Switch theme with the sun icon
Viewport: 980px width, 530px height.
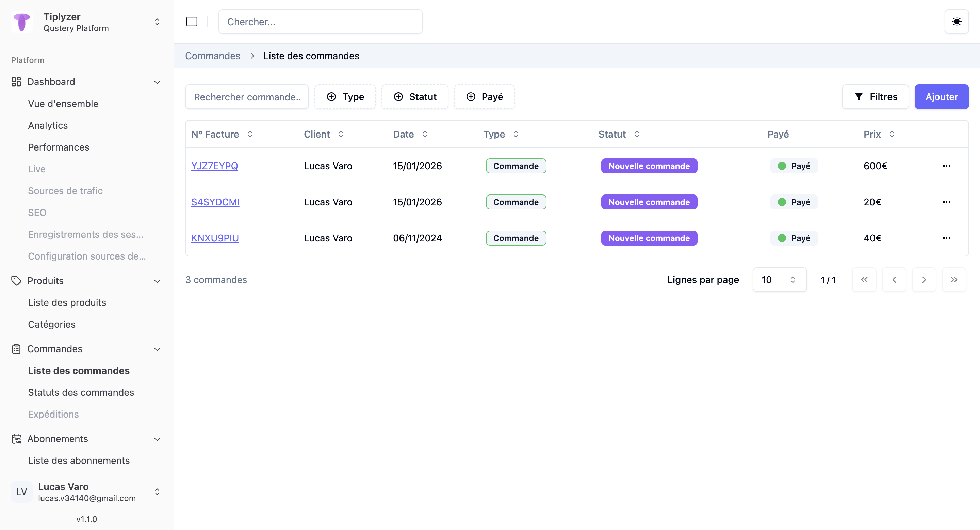[957, 22]
